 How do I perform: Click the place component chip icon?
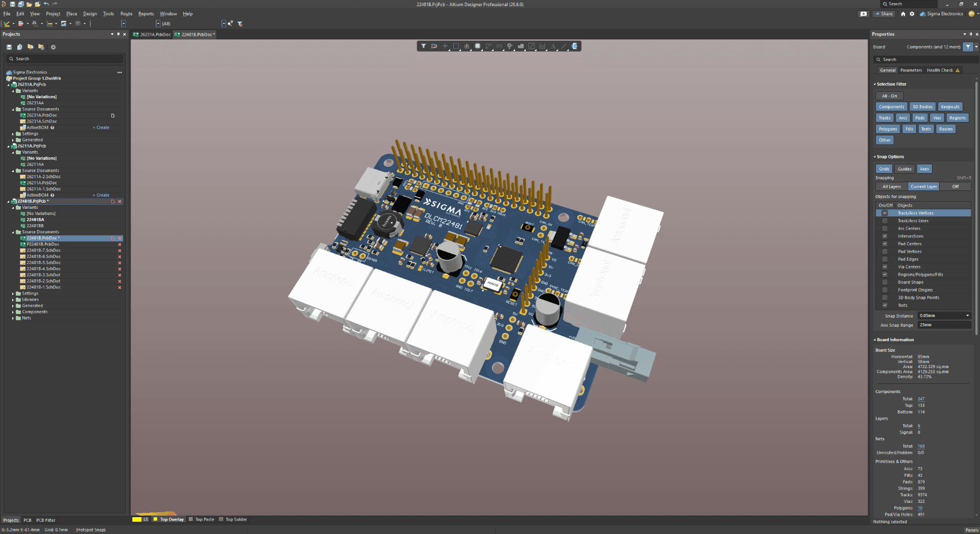[x=477, y=46]
